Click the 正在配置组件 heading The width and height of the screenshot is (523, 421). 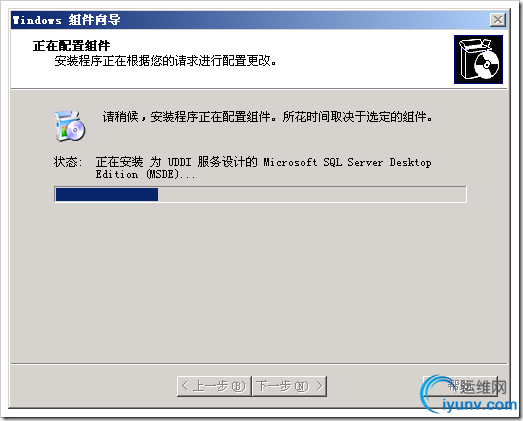click(71, 46)
